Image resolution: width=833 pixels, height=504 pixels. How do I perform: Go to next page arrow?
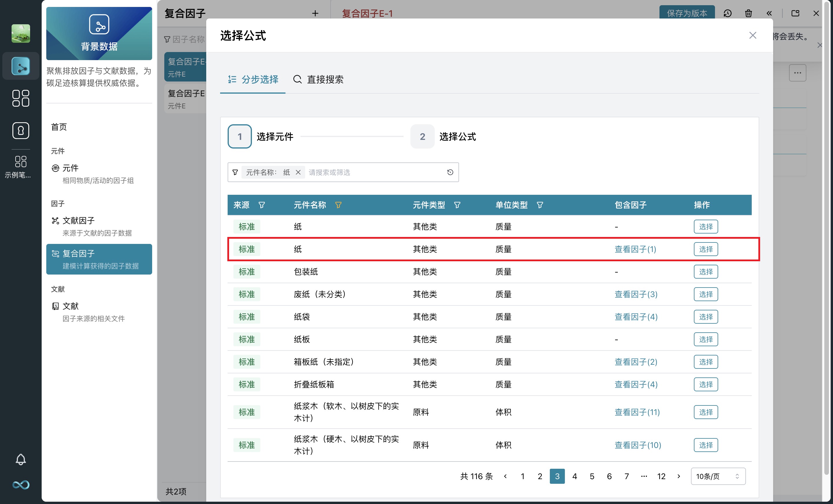[x=679, y=476]
